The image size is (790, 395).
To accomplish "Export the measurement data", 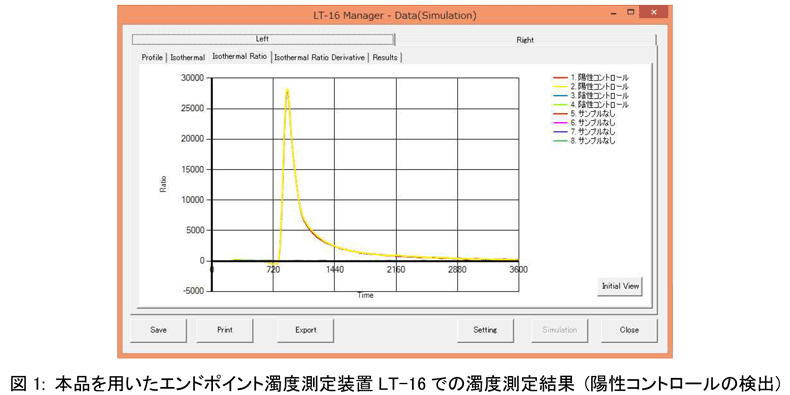I will point(305,330).
